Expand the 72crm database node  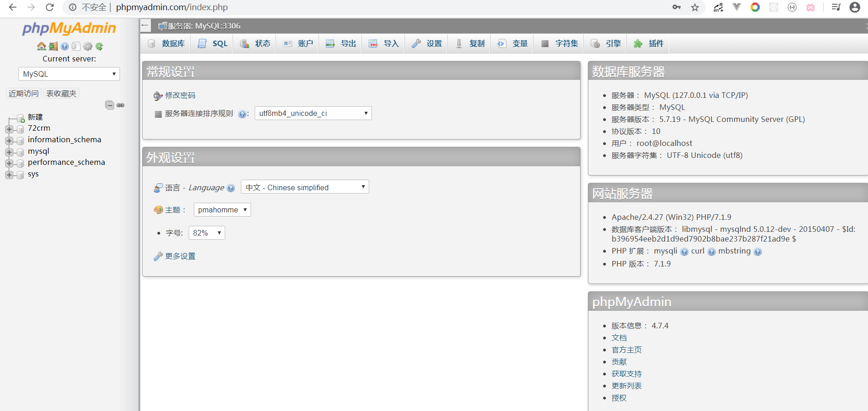coord(9,129)
